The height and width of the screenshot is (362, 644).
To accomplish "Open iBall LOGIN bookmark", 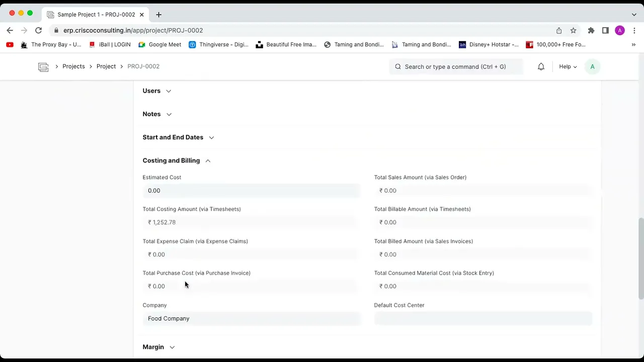I will tap(110, 44).
